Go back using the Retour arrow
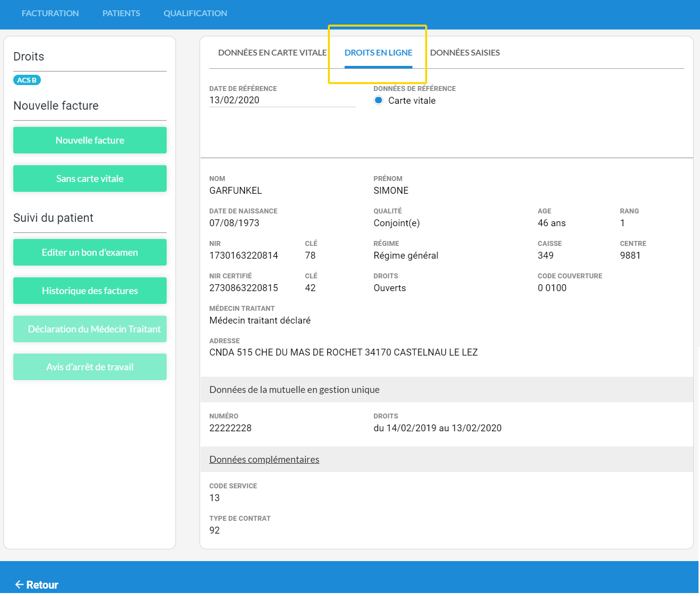 (x=36, y=585)
